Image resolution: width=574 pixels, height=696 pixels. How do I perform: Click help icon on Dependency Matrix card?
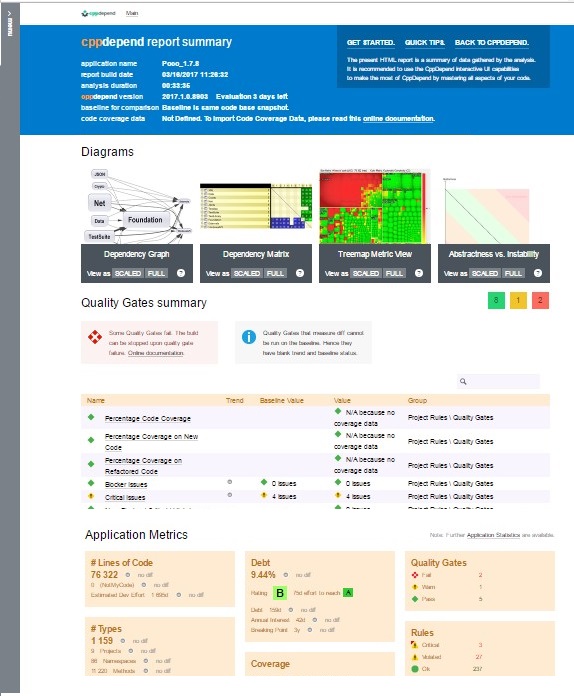point(300,273)
